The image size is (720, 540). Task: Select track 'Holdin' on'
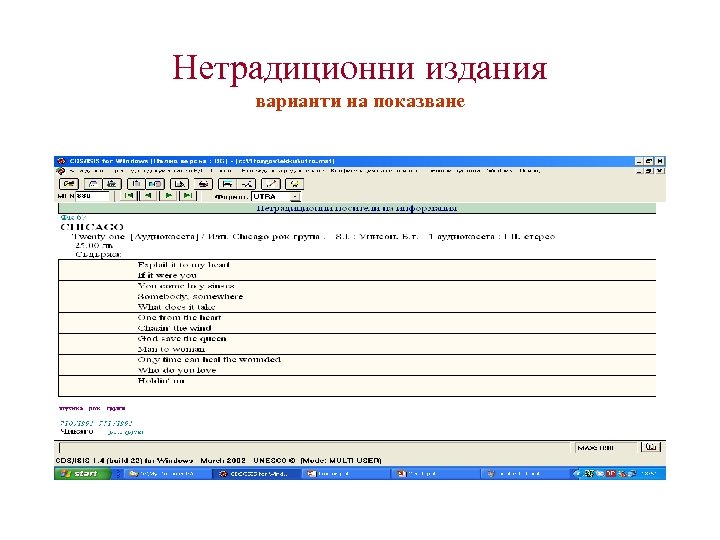click(x=161, y=381)
